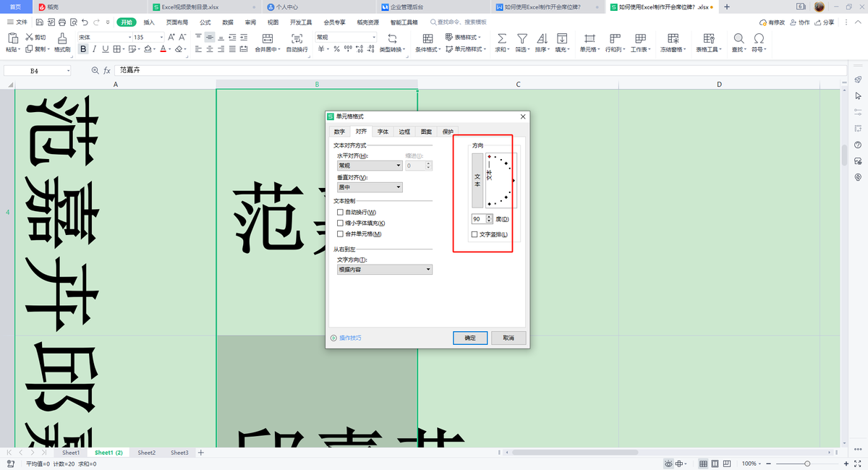Viewport: 868px width, 470px height.
Task: Click the Save icon in quick access toolbar
Action: pyautogui.click(x=41, y=22)
